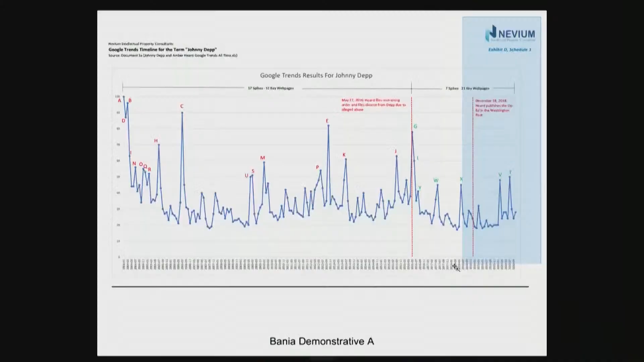Screen dimensions: 644x362
Task: Click spike label P
Action: pyautogui.click(x=317, y=167)
